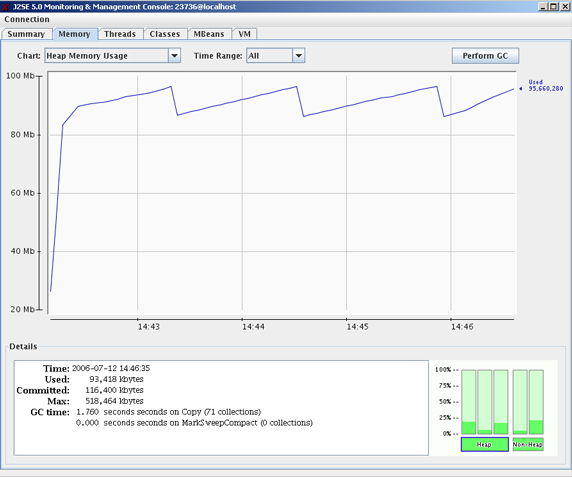
Task: Open the VM tab
Action: click(x=244, y=34)
